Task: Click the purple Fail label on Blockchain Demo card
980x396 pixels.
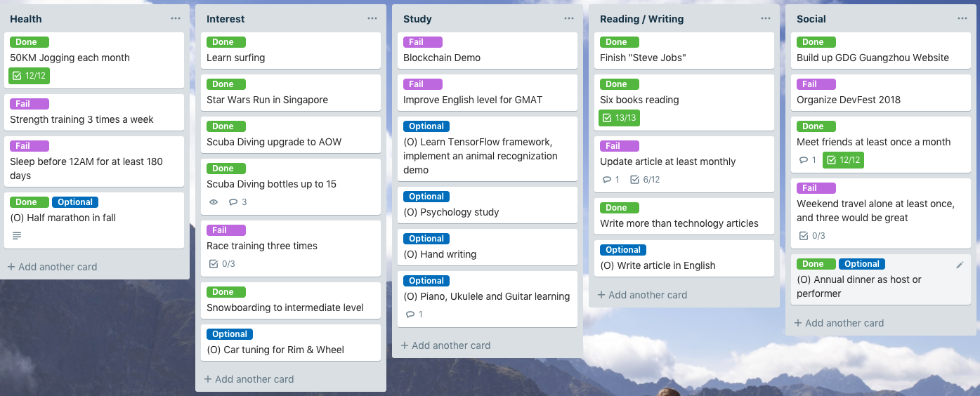Action: click(x=423, y=42)
